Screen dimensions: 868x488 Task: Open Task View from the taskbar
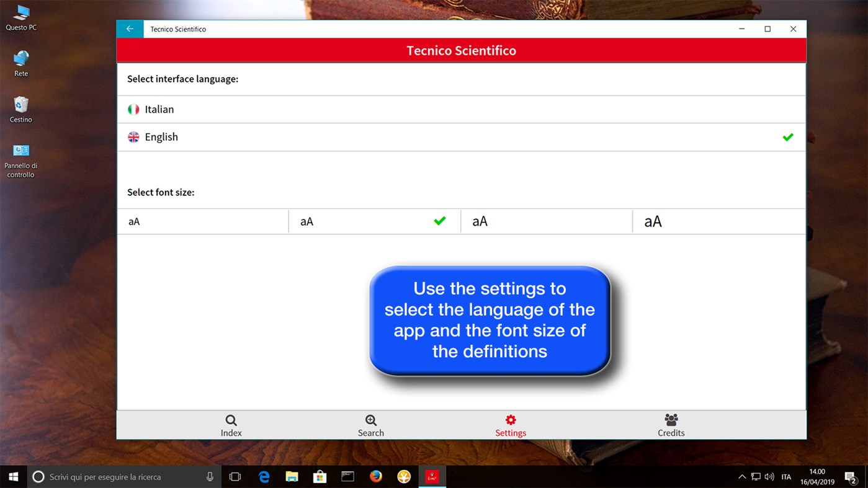click(235, 476)
